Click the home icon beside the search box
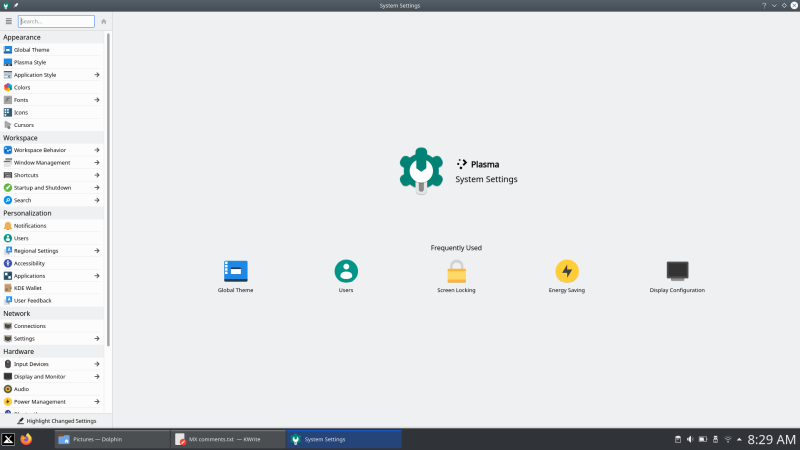The image size is (800, 450). pyautogui.click(x=104, y=21)
